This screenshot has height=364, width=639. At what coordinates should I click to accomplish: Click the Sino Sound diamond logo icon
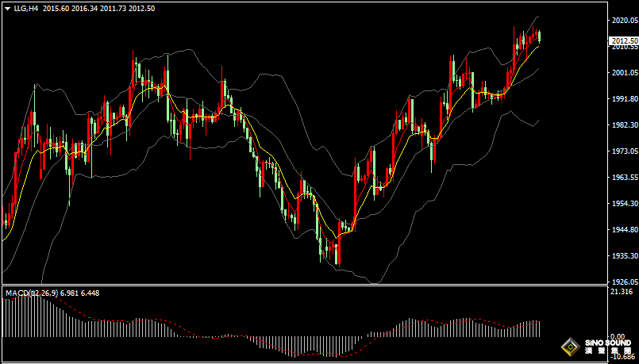[x=569, y=347]
